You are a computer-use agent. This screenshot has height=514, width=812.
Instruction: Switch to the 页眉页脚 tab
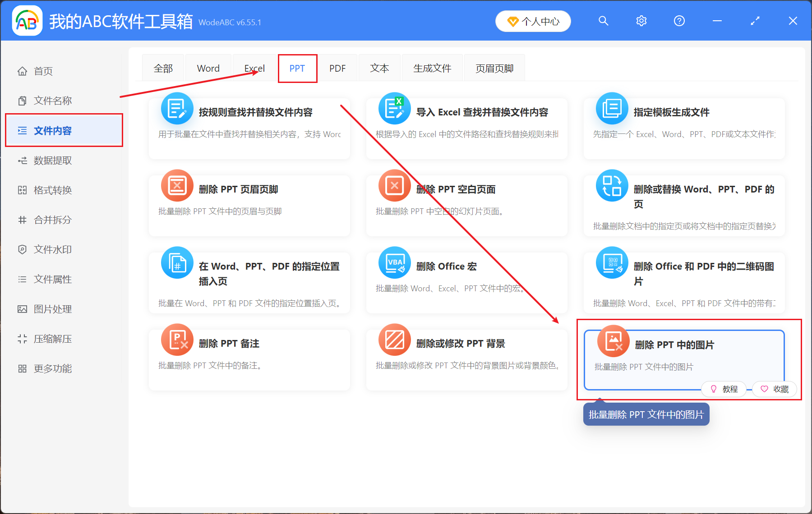(494, 68)
